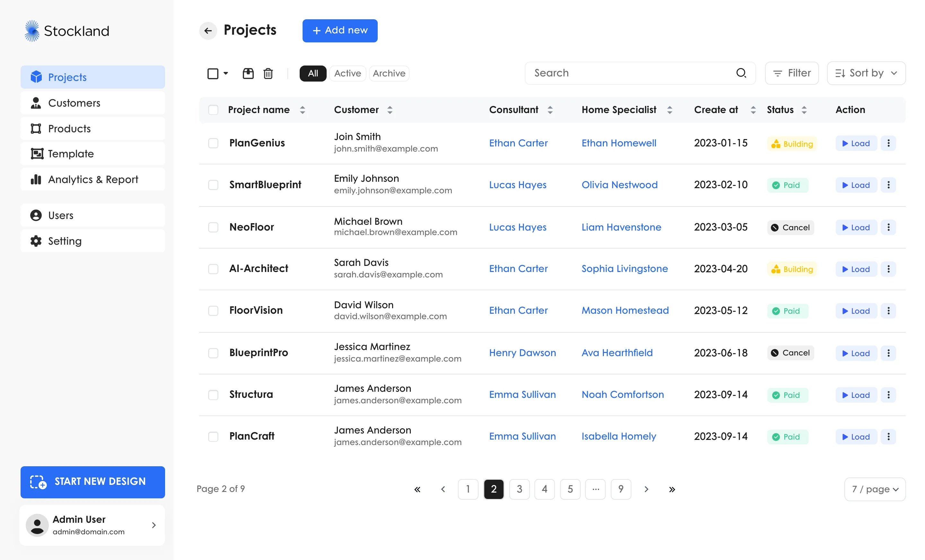Open the 7 / page size dropdown
925x560 pixels.
click(x=875, y=489)
